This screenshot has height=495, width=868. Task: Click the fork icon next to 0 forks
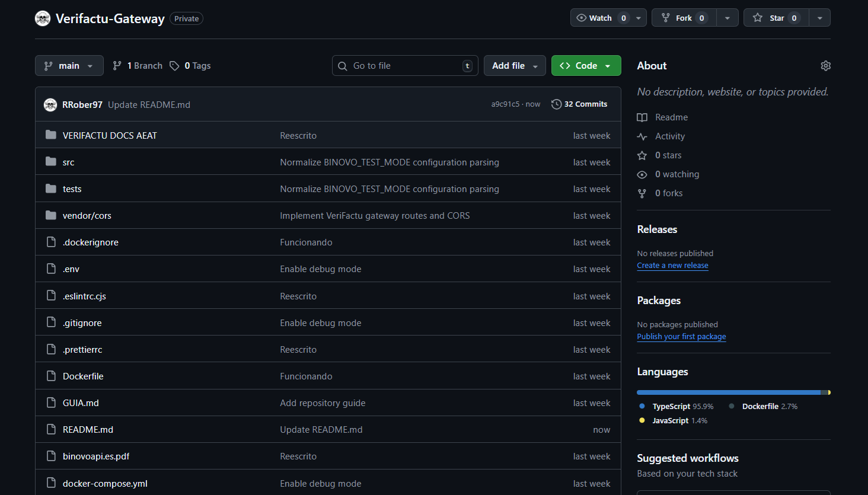click(642, 193)
